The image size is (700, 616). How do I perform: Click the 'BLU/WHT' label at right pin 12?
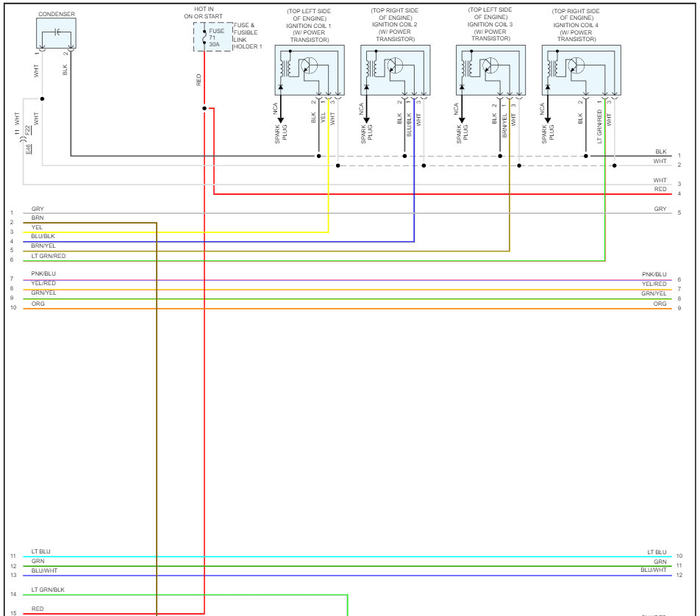coord(654,570)
